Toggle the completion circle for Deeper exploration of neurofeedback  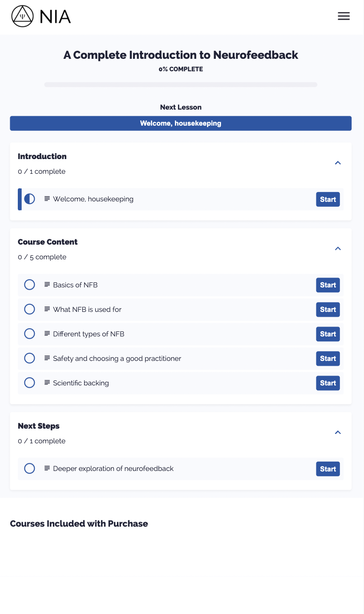[x=29, y=469]
